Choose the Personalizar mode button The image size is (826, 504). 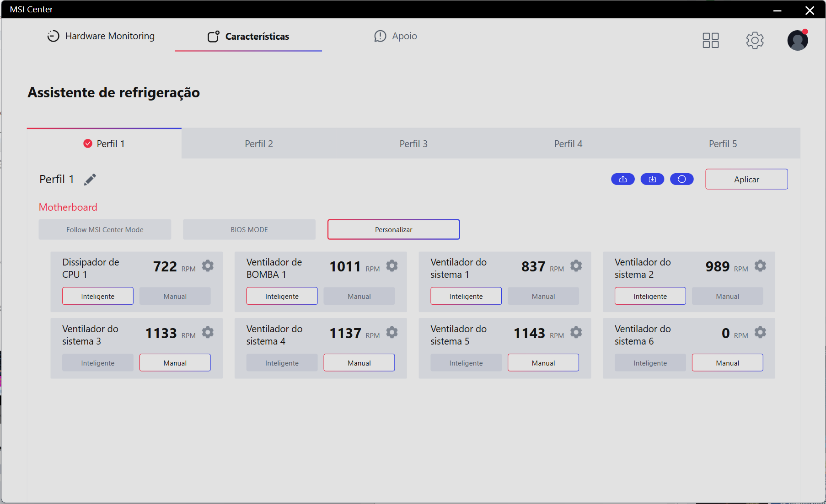pos(393,229)
